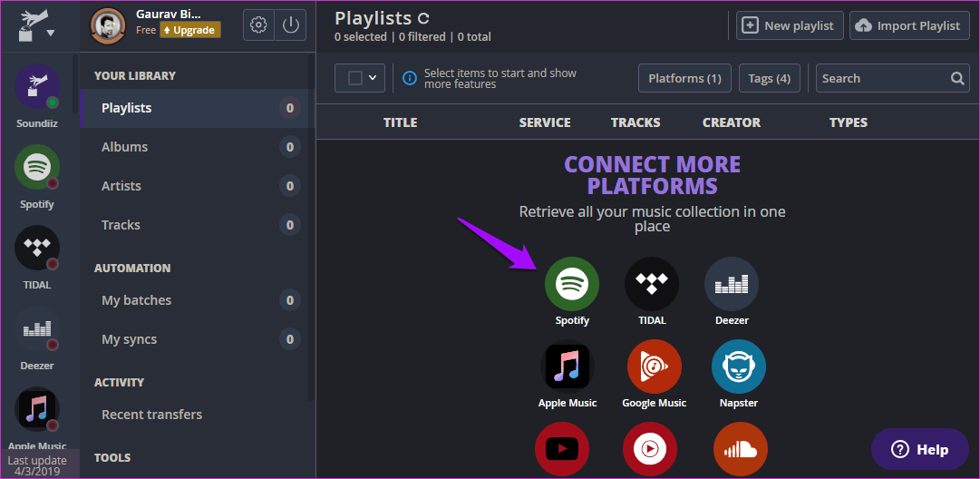The width and height of the screenshot is (980, 479).
Task: Open My batches under Automation
Action: click(198, 300)
